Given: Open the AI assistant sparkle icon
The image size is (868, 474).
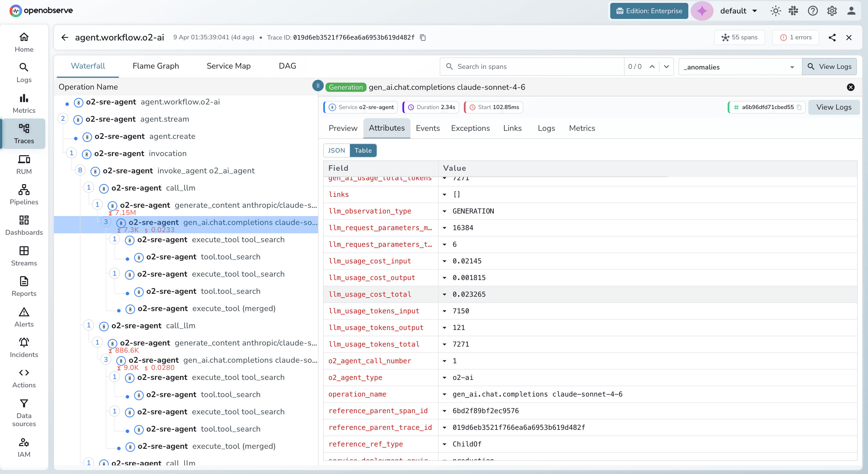Looking at the screenshot, I should tap(702, 11).
